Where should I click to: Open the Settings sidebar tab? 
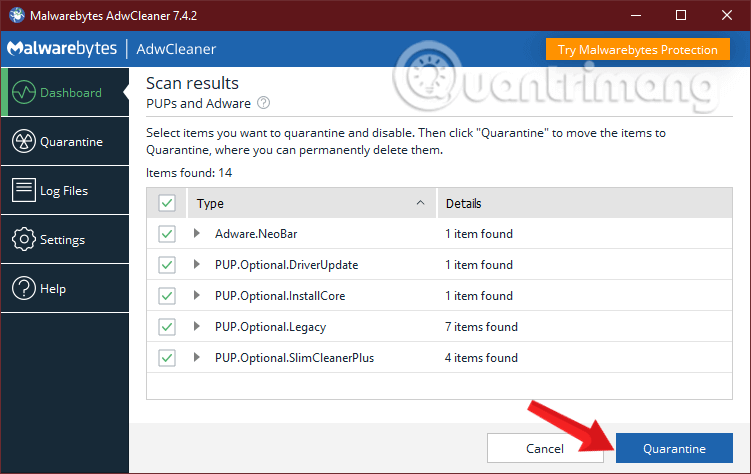click(x=65, y=239)
